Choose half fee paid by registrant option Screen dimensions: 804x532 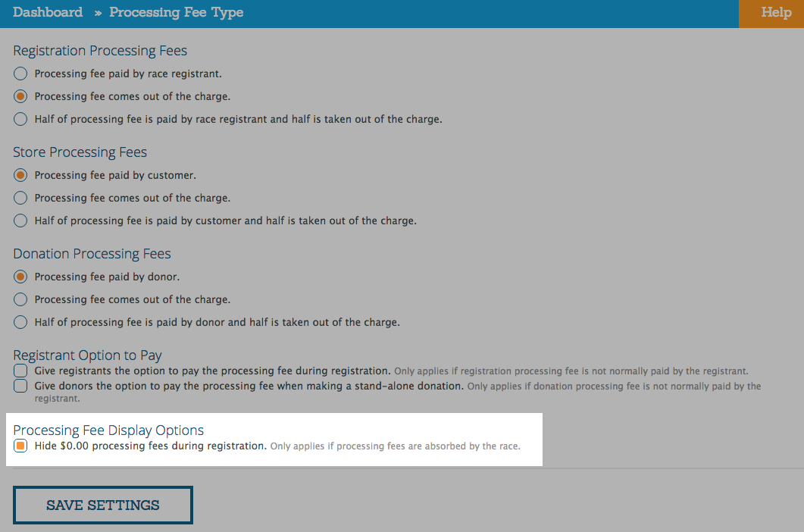[20, 119]
